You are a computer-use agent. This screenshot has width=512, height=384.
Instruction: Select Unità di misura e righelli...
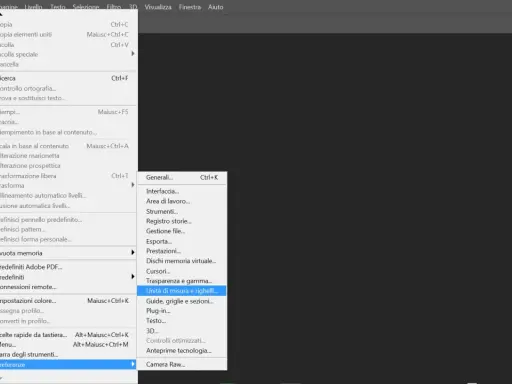[182, 291]
